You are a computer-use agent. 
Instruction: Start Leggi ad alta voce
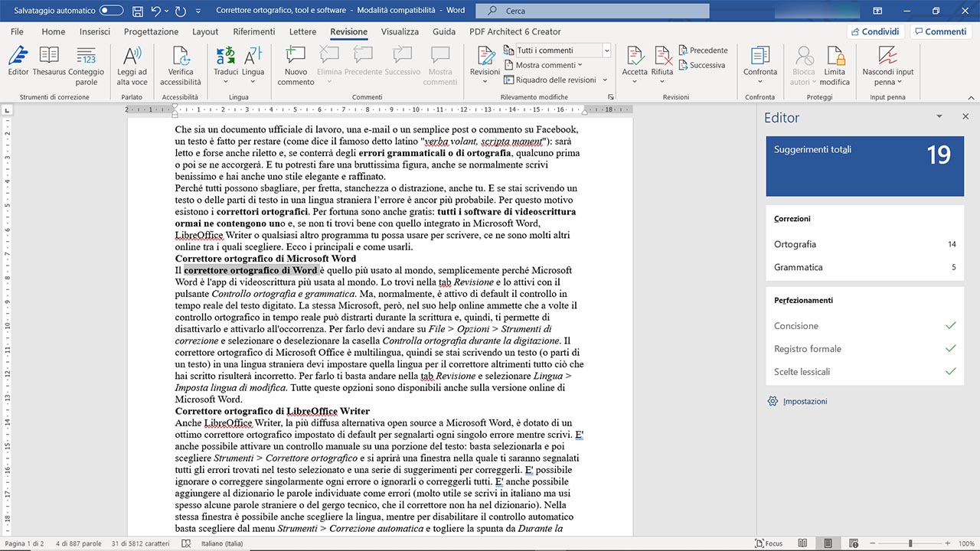pyautogui.click(x=132, y=66)
